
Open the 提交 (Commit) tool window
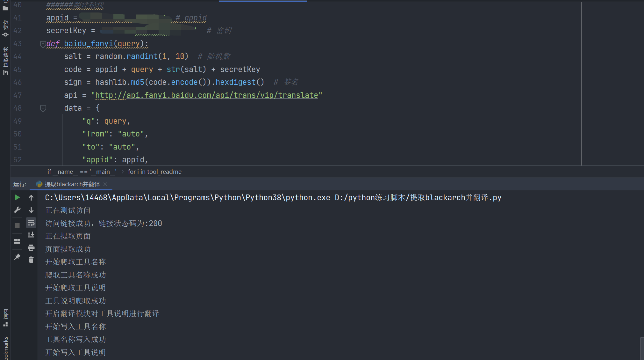pyautogui.click(x=5, y=28)
